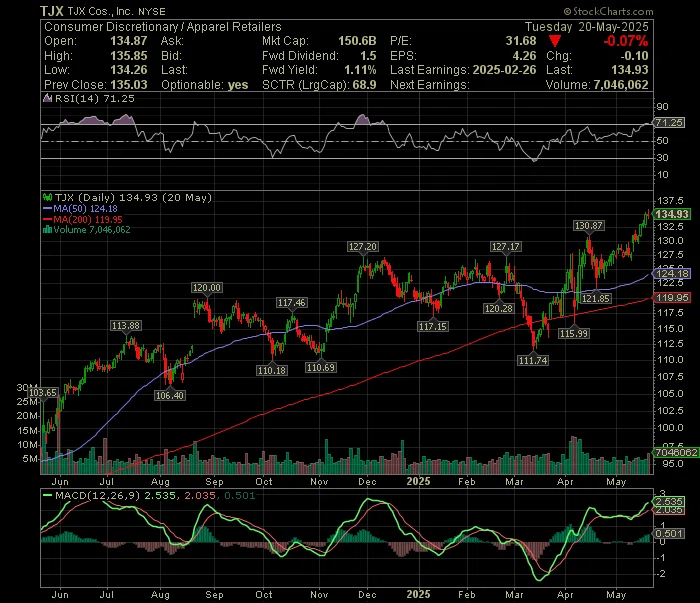Image resolution: width=700 pixels, height=603 pixels.
Task: Click the P/E value 31.68
Action: pyautogui.click(x=521, y=41)
